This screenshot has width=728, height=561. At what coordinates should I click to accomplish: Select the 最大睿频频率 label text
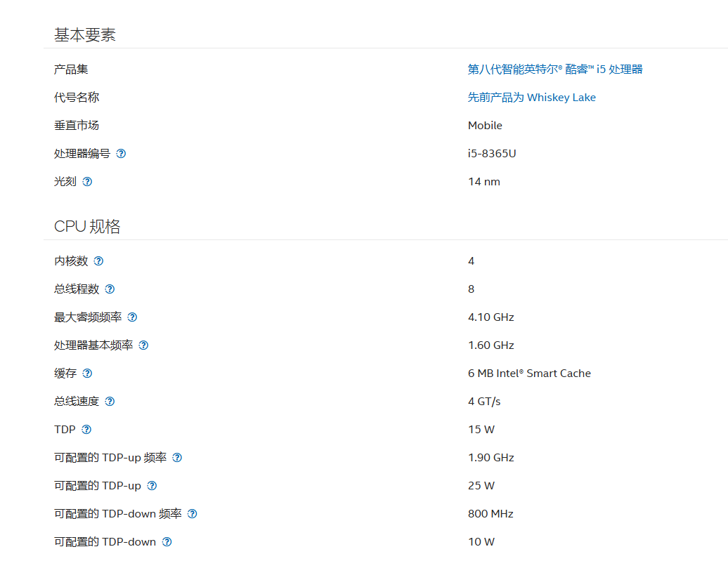pyautogui.click(x=88, y=317)
